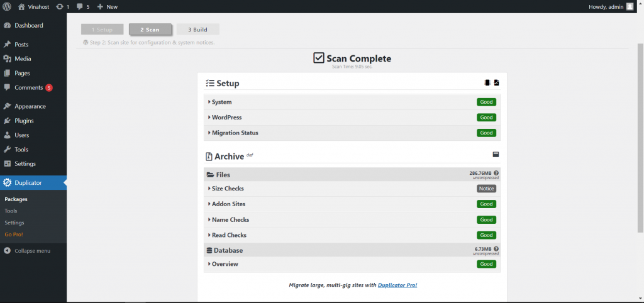Open the Plugins menu in sidebar

24,121
